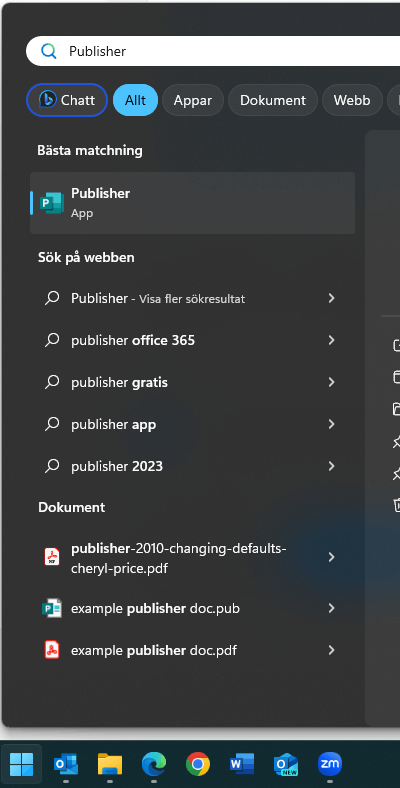Expand the example publisher doc.pub arrow

click(x=331, y=609)
